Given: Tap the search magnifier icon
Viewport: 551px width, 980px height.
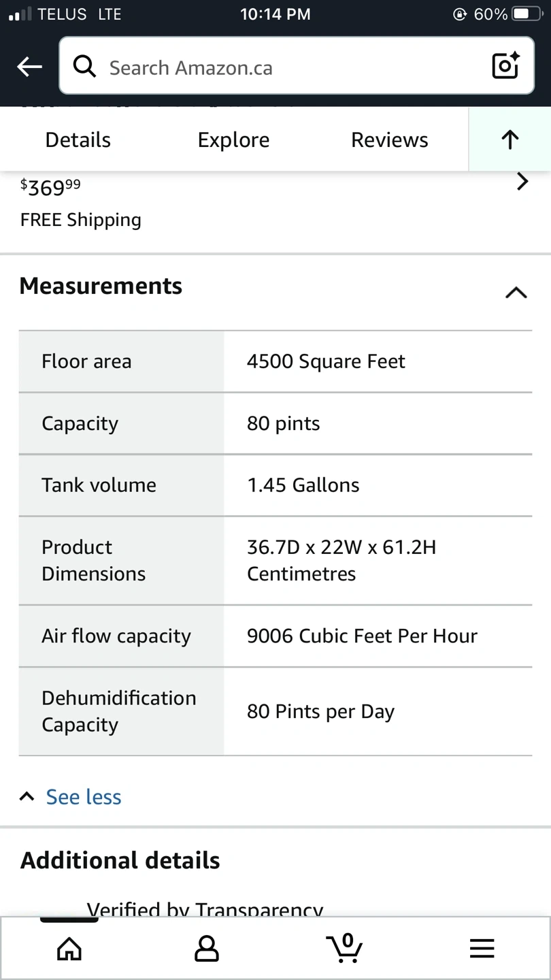Looking at the screenshot, I should pos(84,67).
